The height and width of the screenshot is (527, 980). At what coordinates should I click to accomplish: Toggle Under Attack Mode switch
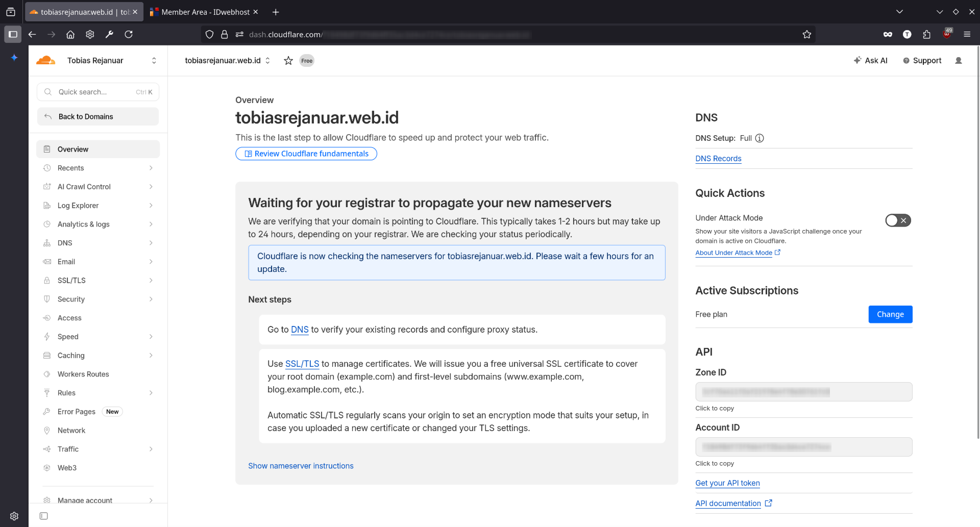pos(898,220)
